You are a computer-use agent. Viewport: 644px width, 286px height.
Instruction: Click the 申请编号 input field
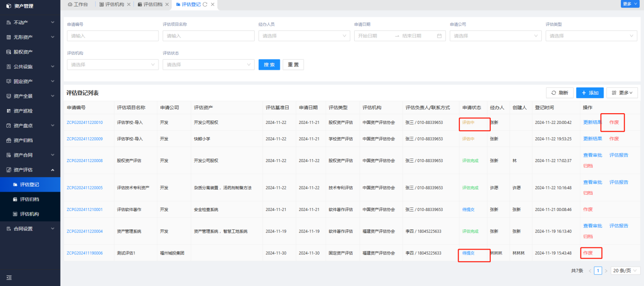(112, 36)
